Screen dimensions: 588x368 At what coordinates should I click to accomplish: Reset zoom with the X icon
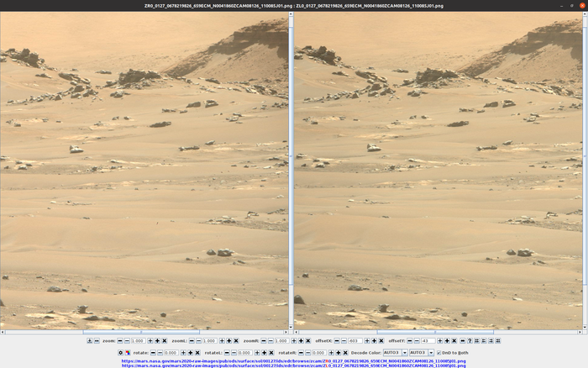[165, 341]
